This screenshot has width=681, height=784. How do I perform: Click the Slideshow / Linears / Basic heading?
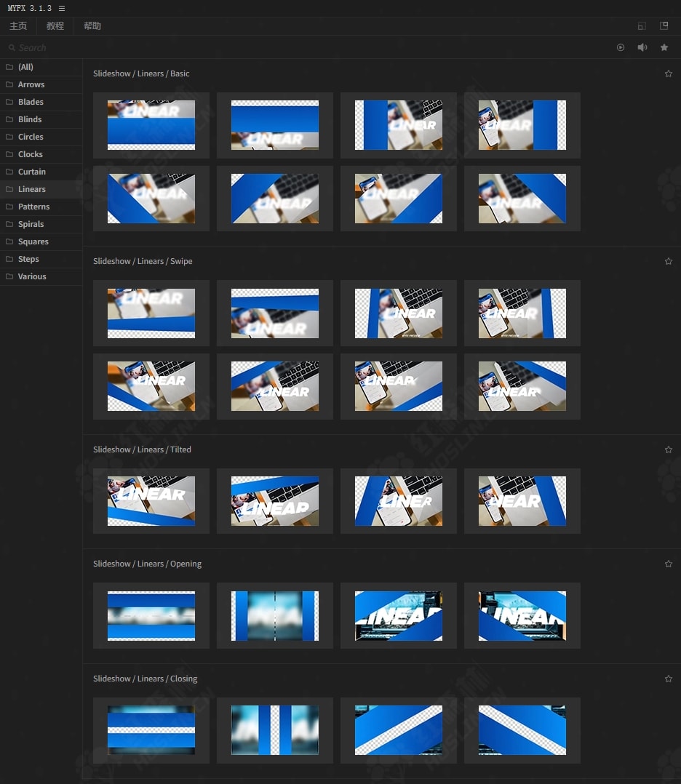coord(141,73)
